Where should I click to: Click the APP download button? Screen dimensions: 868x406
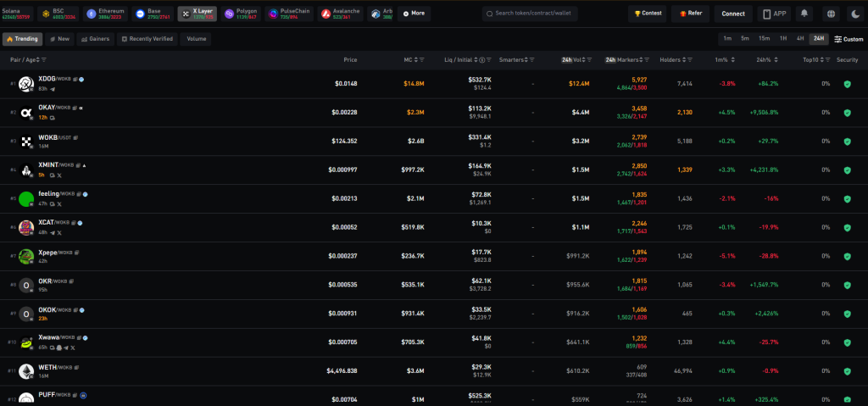coord(774,14)
